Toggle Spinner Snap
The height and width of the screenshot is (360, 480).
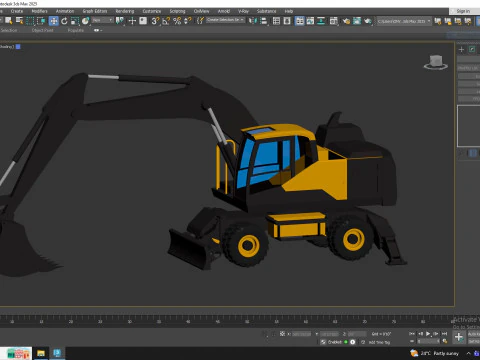pyautogui.click(x=188, y=21)
